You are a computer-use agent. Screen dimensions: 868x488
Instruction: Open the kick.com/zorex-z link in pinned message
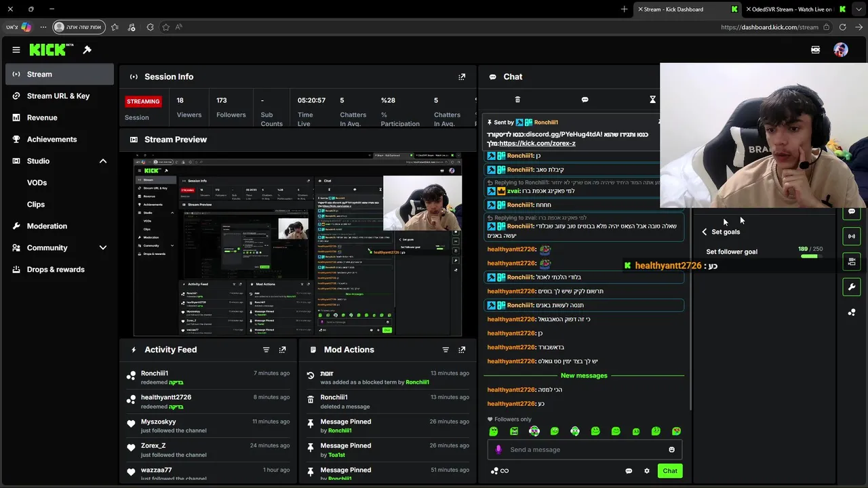coord(537,144)
